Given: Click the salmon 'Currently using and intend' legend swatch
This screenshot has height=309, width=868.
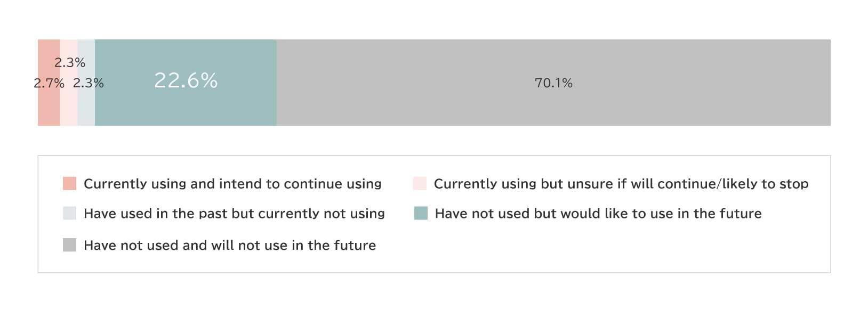Looking at the screenshot, I should 69,184.
